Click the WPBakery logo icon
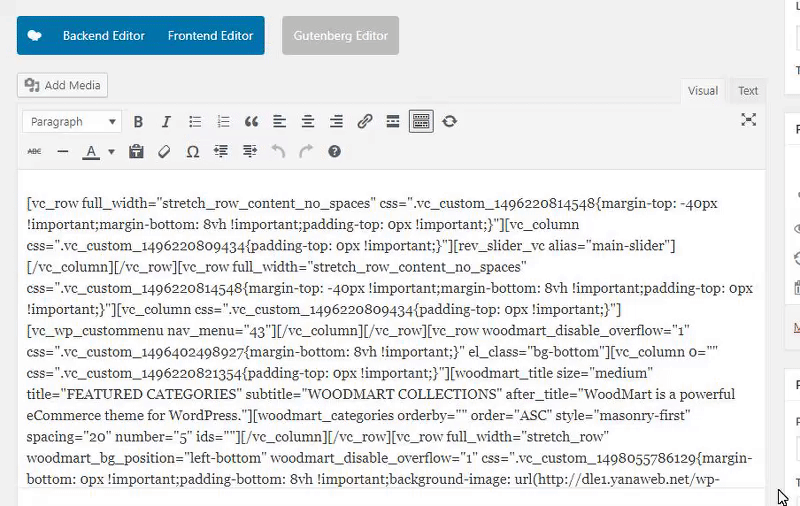800x506 pixels. coord(34,36)
